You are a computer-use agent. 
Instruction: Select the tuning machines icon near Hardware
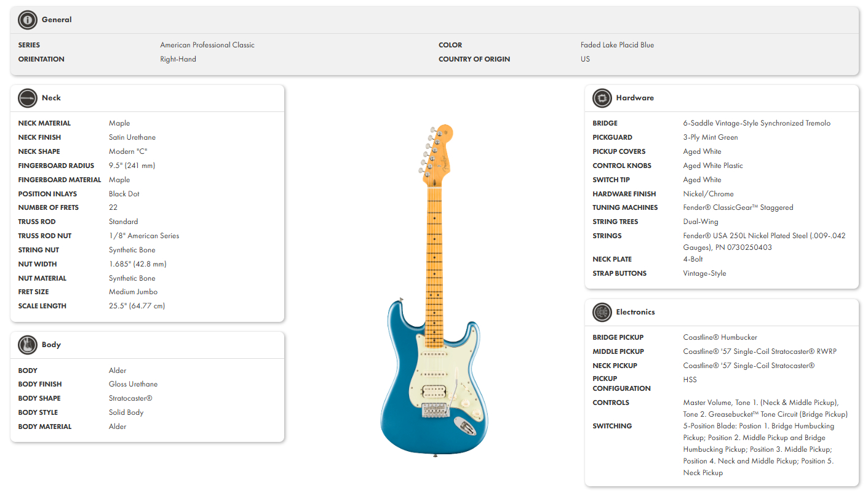pos(602,98)
